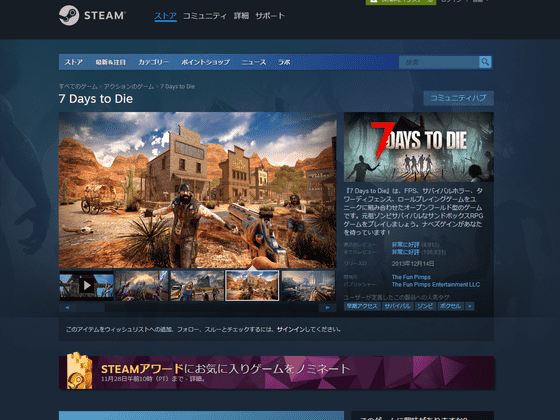Click the Steam logo in the header
The image size is (560, 420).
pos(92,15)
